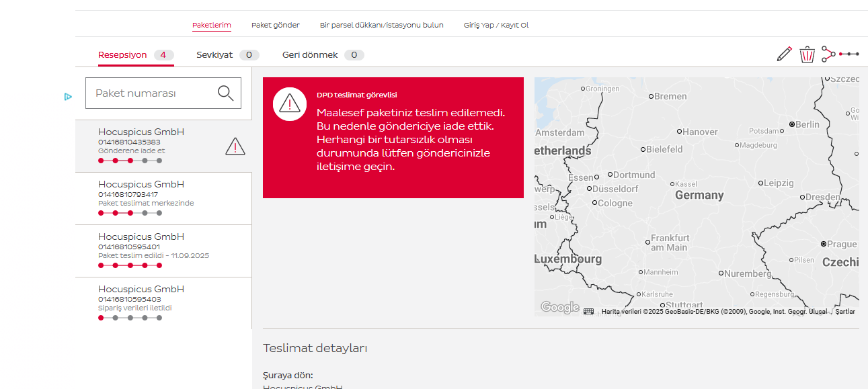Select the Resepsiyon tab
The width and height of the screenshot is (868, 389).
pyautogui.click(x=122, y=55)
